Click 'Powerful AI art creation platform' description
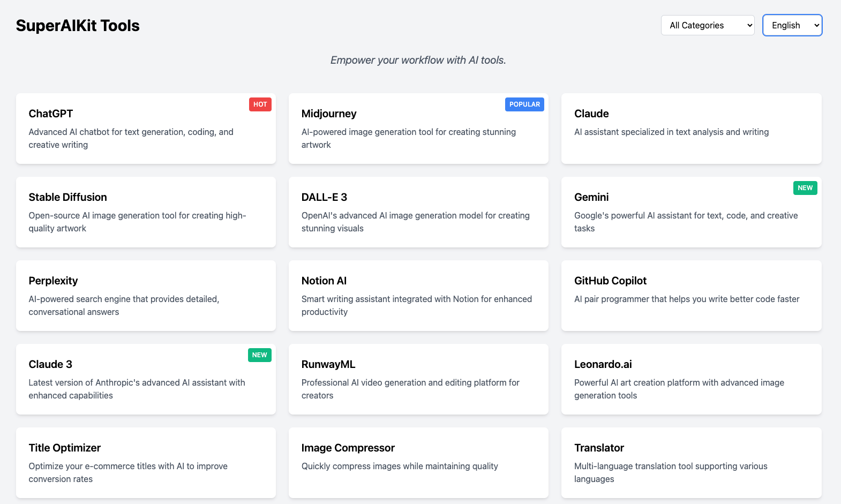Screen dimensions: 841x504 [679, 389]
